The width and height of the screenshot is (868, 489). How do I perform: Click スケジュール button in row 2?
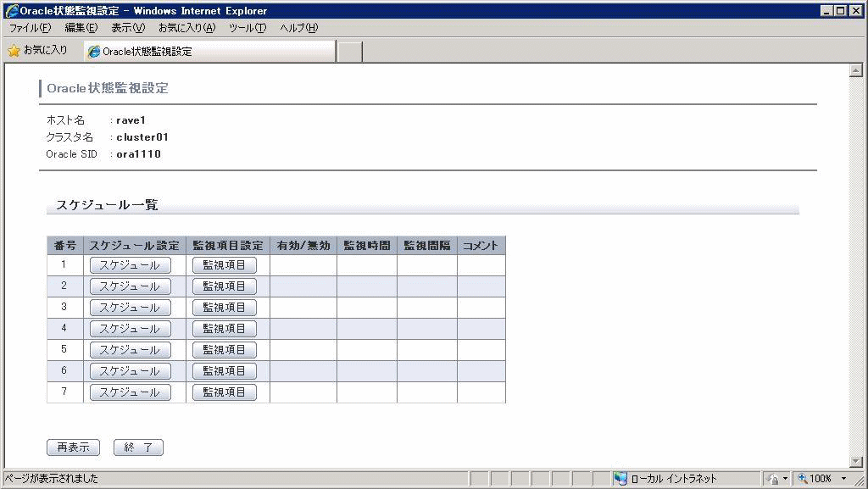click(x=130, y=286)
